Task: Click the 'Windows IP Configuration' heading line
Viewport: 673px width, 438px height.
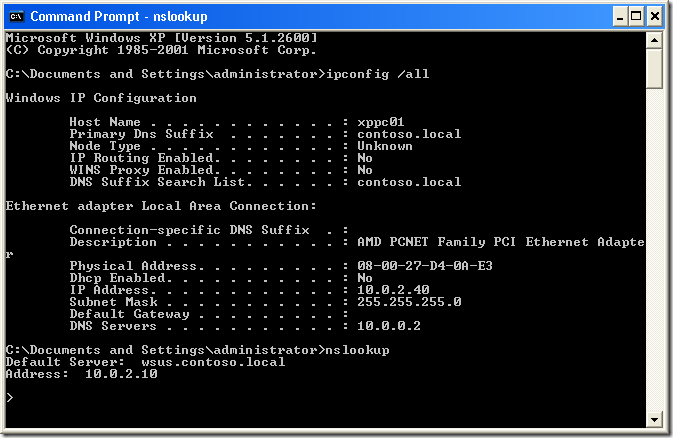Action: (x=101, y=98)
